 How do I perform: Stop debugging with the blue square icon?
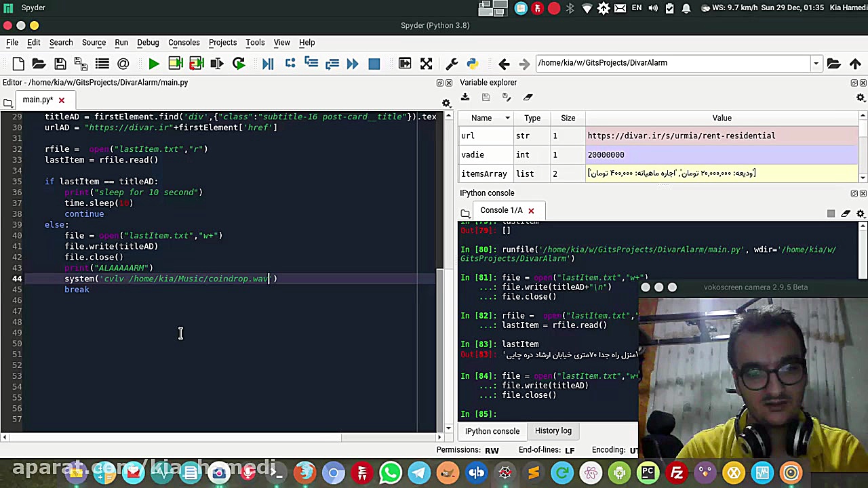click(x=374, y=64)
